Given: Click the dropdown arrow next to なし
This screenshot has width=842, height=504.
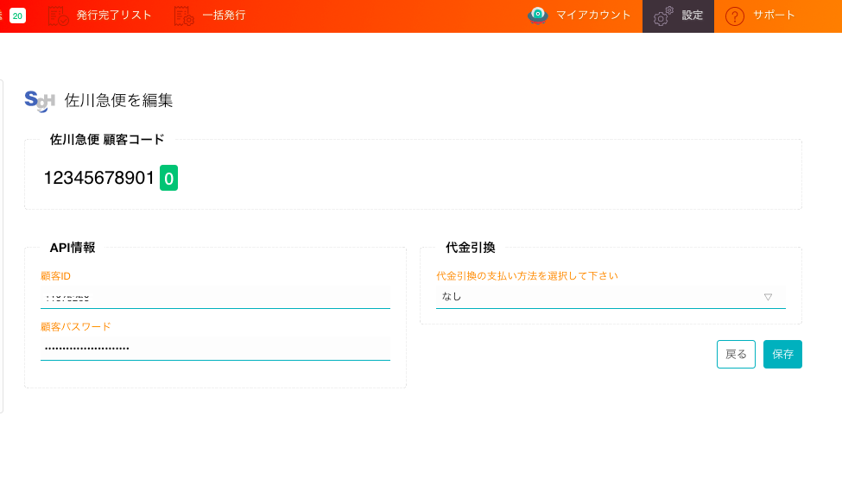Looking at the screenshot, I should pyautogui.click(x=768, y=297).
